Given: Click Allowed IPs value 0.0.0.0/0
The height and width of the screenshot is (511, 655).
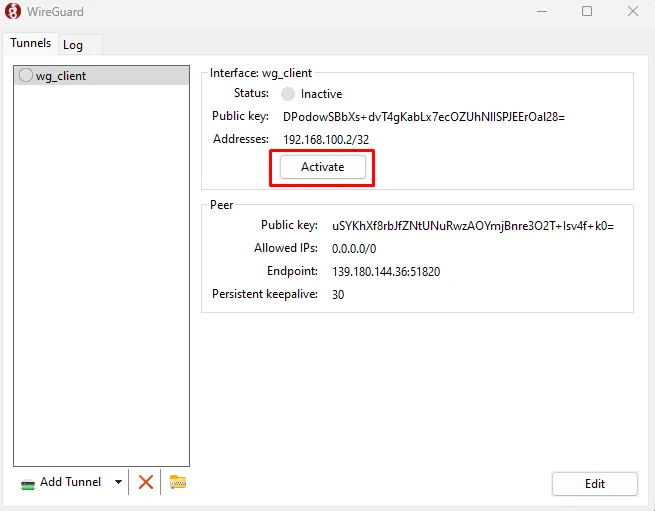Looking at the screenshot, I should [x=354, y=249].
